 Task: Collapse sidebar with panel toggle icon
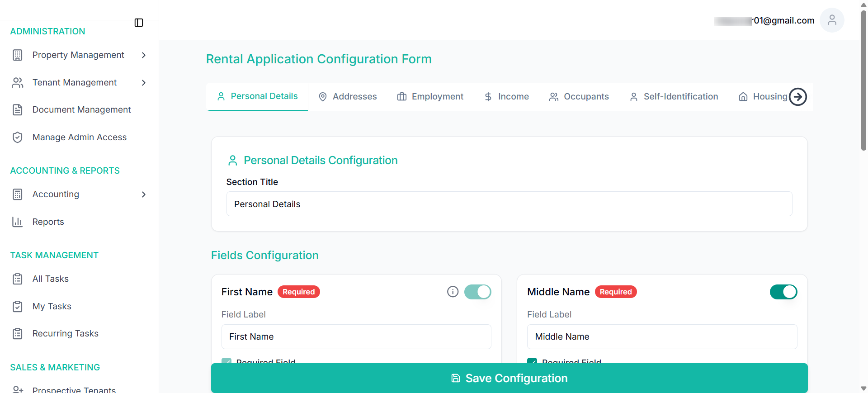139,23
